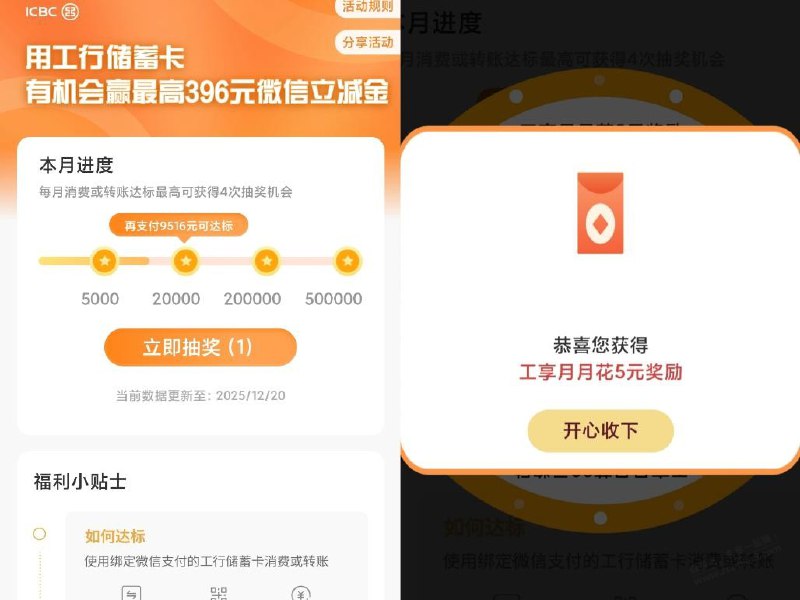Screen dimensions: 800x600
Task: Tap the QR code payment icon
Action: 218,593
